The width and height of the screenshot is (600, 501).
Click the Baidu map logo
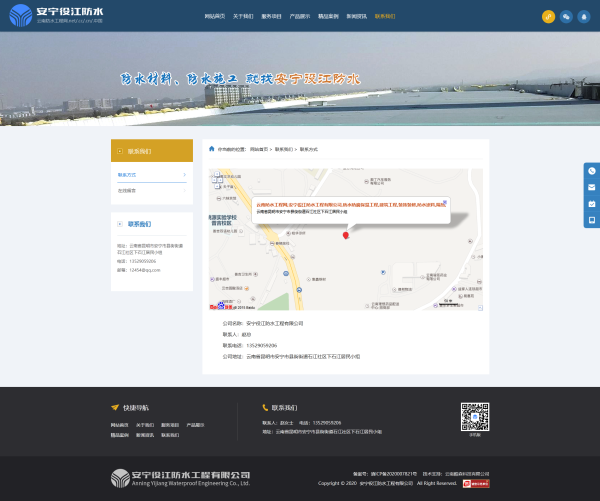tap(221, 306)
